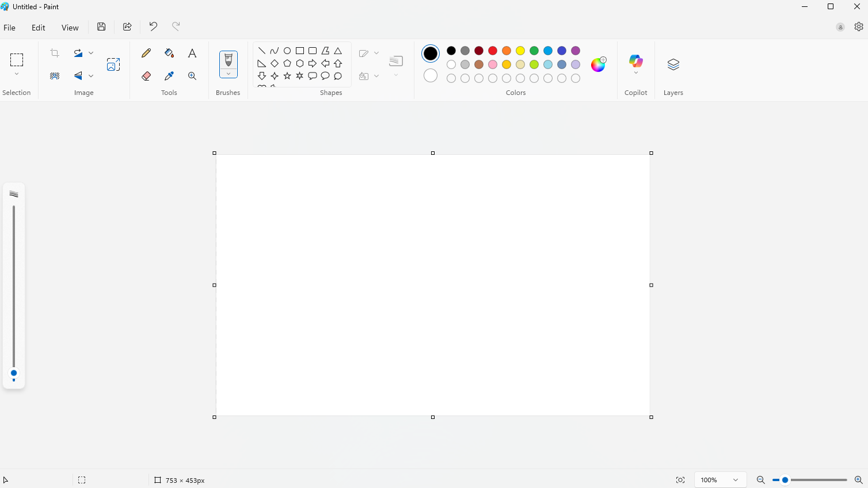
Task: Click the Crop icon in Image group
Action: (x=55, y=53)
